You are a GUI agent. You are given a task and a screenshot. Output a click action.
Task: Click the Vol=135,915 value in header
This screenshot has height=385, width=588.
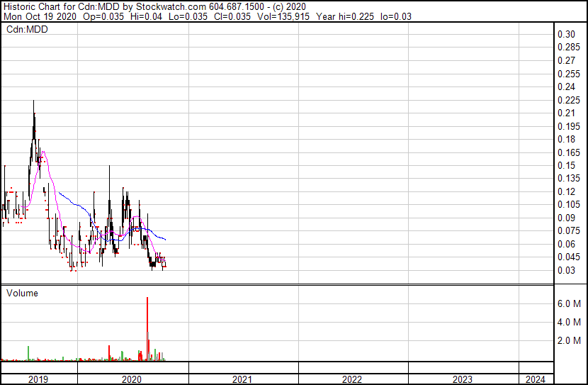[x=283, y=16]
